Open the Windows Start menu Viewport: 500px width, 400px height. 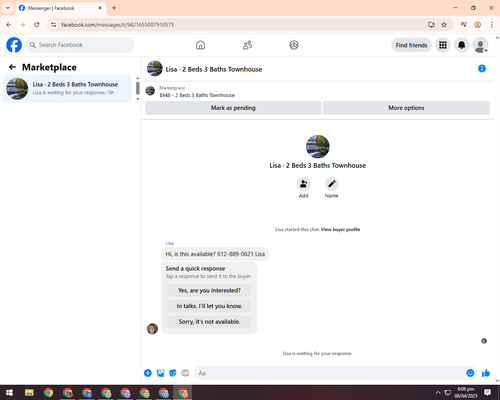[x=9, y=393]
